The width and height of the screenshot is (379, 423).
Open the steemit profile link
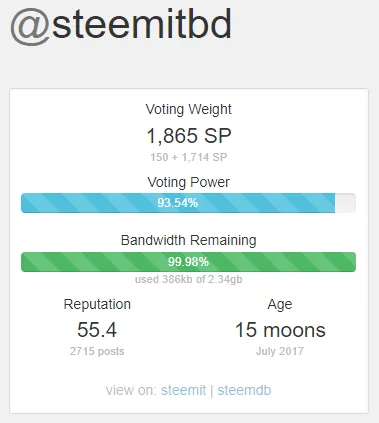coord(183,390)
